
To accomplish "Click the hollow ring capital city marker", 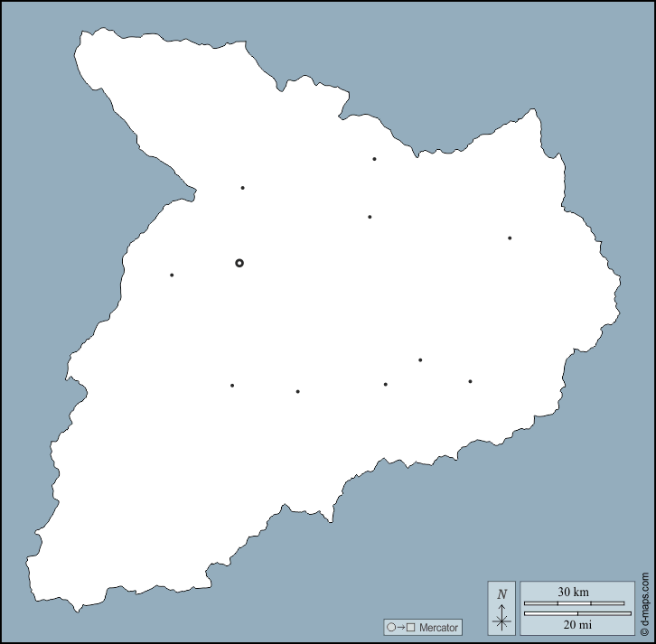I will [x=239, y=263].
